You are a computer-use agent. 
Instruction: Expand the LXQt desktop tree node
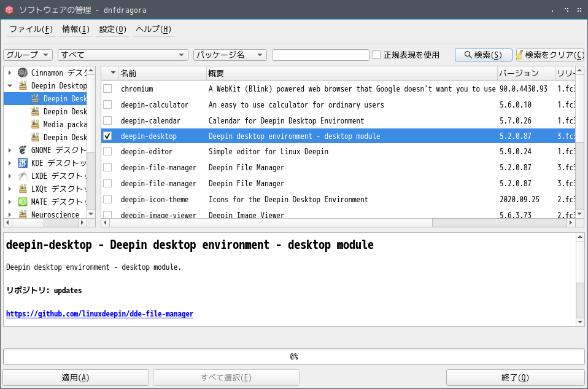(10, 189)
